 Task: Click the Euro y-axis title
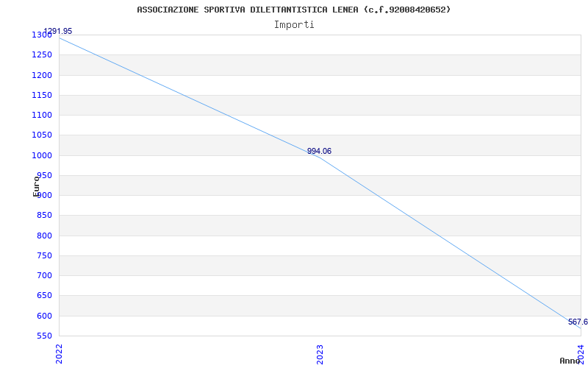tap(36, 185)
